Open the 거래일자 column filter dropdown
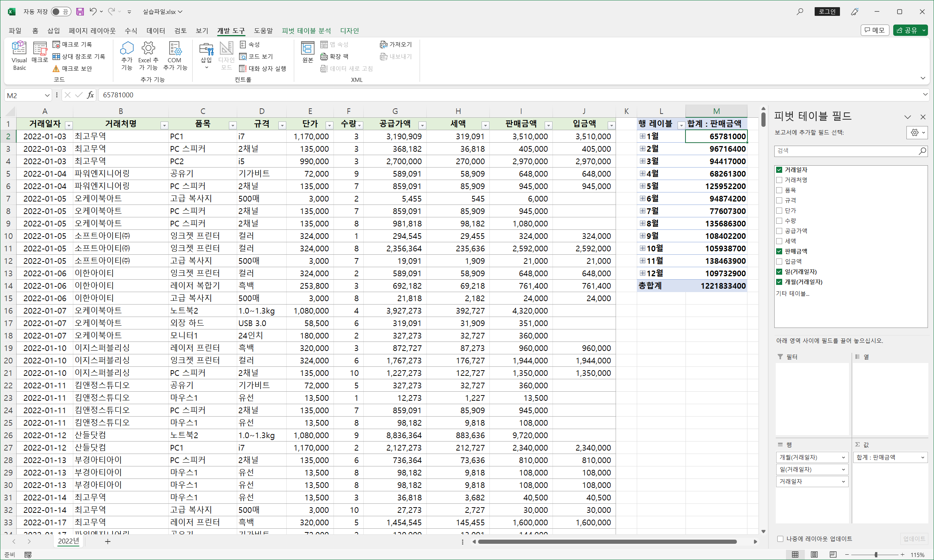This screenshot has height=560, width=934. 68,125
